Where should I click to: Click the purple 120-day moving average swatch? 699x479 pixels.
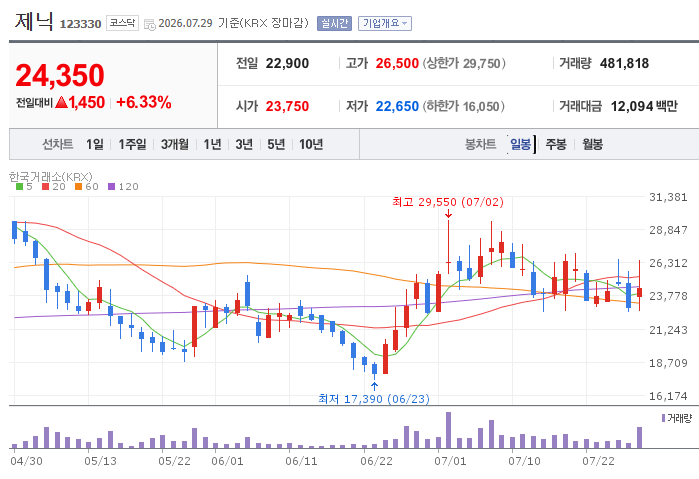(111, 186)
